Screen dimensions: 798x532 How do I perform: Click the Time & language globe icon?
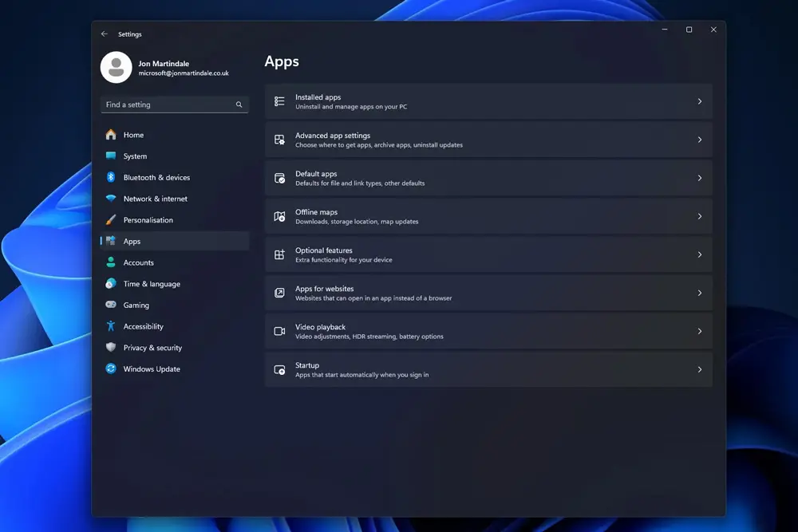coord(111,284)
